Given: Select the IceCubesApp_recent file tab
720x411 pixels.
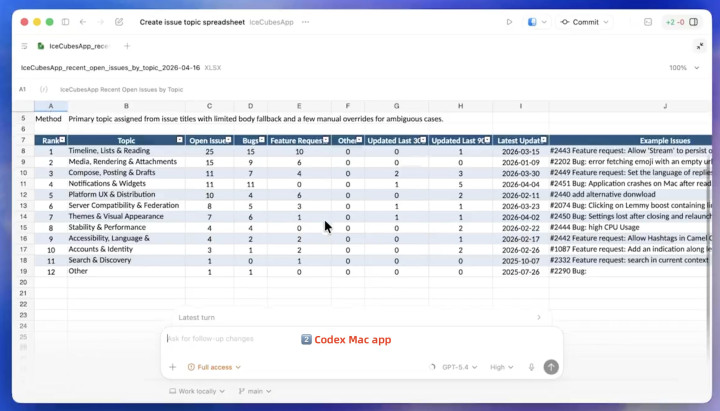Looking at the screenshot, I should pos(75,46).
